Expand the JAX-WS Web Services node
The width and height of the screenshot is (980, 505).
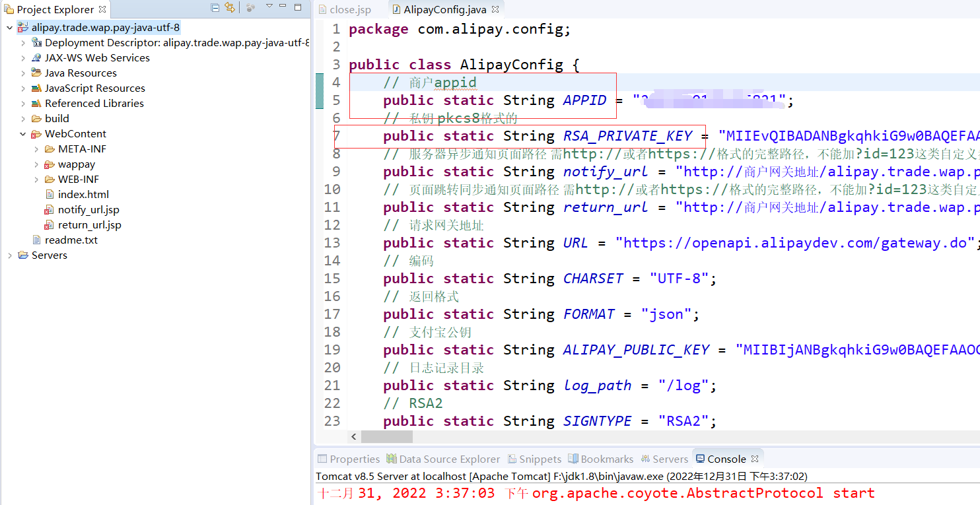pos(23,58)
